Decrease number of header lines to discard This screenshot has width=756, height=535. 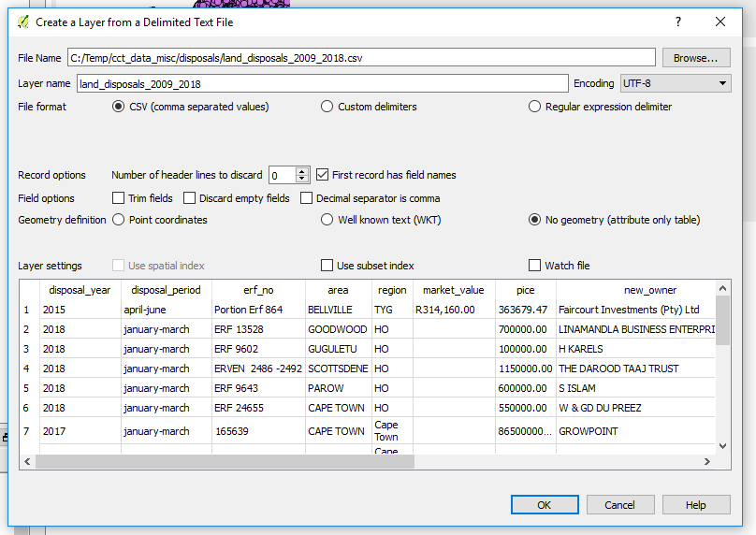(x=302, y=179)
